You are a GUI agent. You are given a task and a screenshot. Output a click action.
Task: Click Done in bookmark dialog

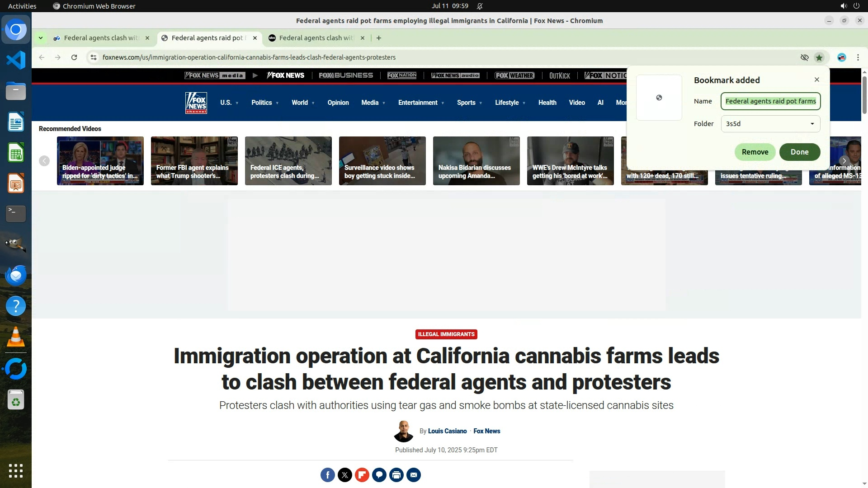(x=799, y=152)
